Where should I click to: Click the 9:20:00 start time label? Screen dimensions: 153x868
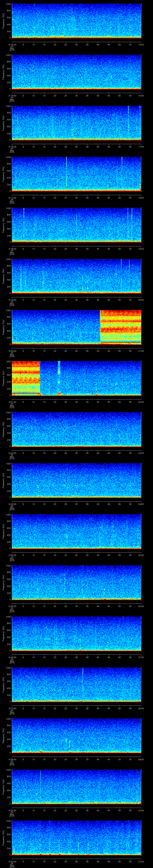point(12,351)
